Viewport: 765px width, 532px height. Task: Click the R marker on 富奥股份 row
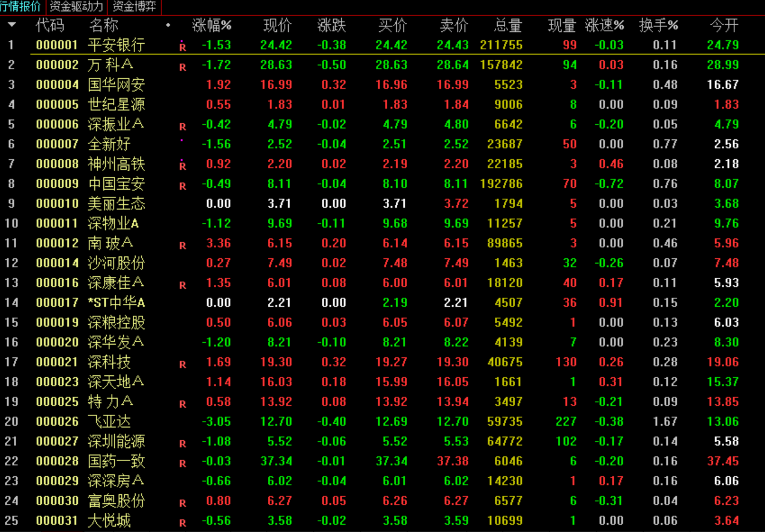[183, 503]
